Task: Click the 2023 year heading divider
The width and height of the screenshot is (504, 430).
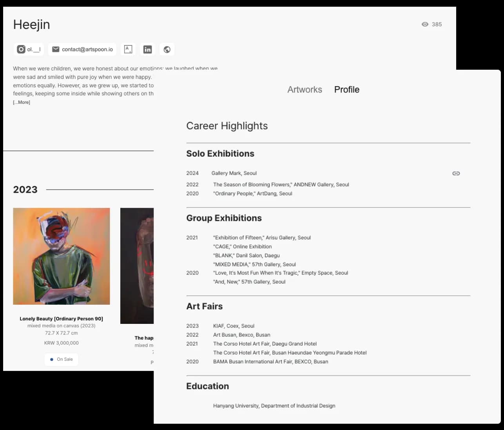Action: 25,190
